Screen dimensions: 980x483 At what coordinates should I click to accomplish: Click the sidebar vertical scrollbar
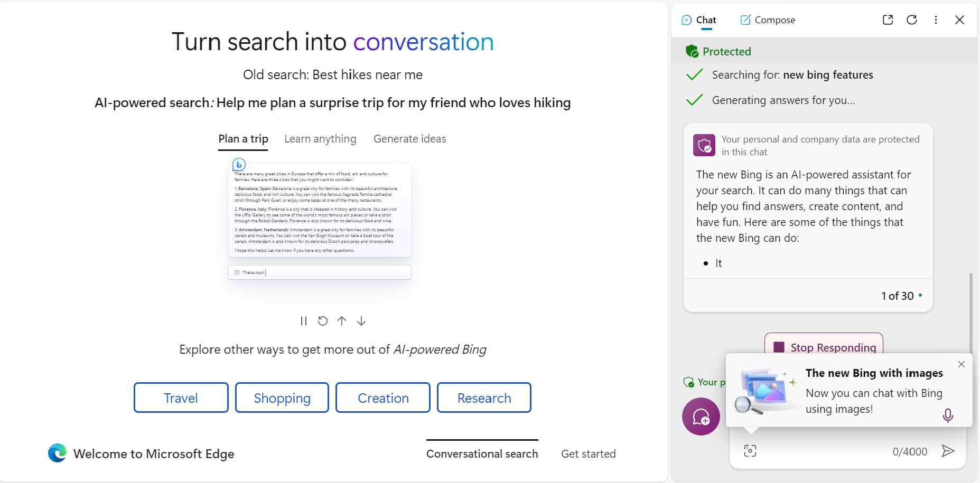(970, 314)
